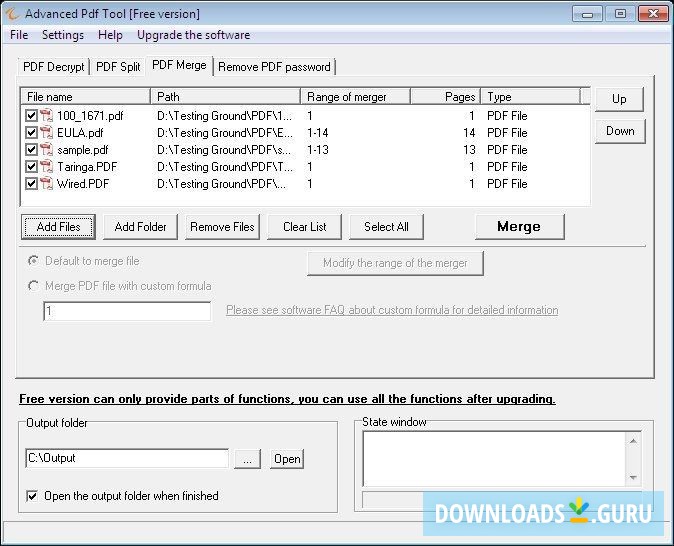Click the Clear List button
674x546 pixels.
pyautogui.click(x=304, y=227)
